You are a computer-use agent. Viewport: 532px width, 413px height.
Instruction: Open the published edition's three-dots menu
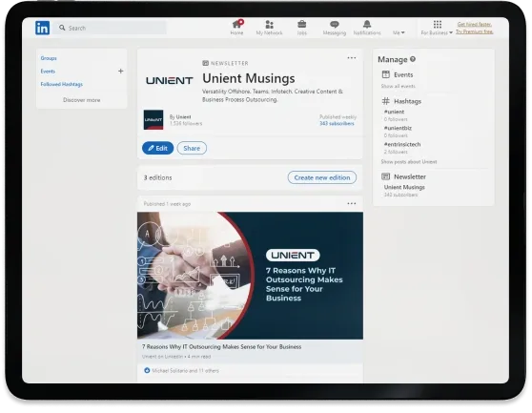point(352,203)
